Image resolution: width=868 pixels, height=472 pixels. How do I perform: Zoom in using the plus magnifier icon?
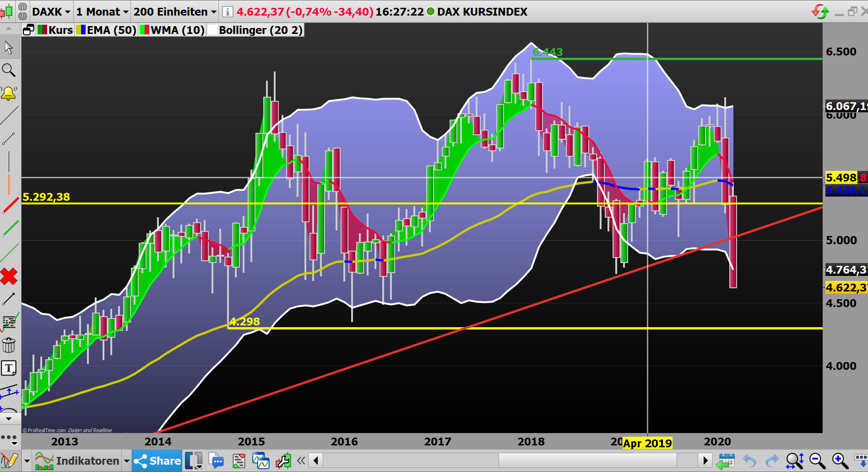pos(838,461)
